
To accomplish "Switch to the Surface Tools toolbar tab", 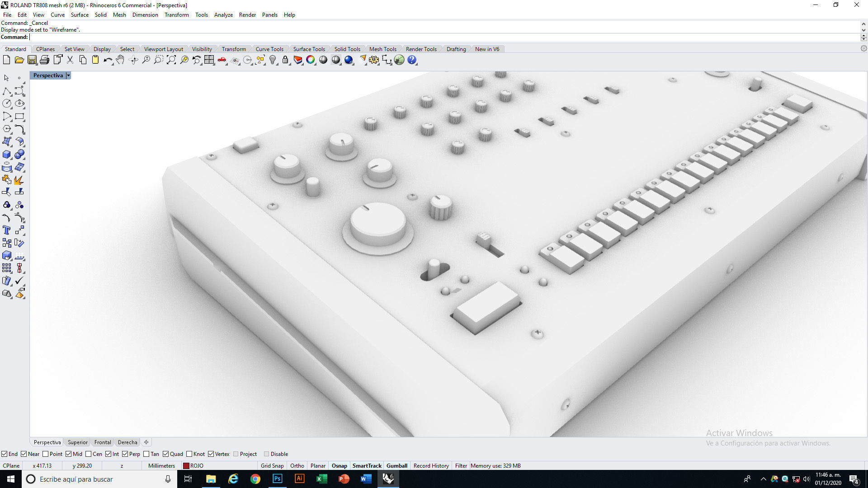I will [309, 49].
